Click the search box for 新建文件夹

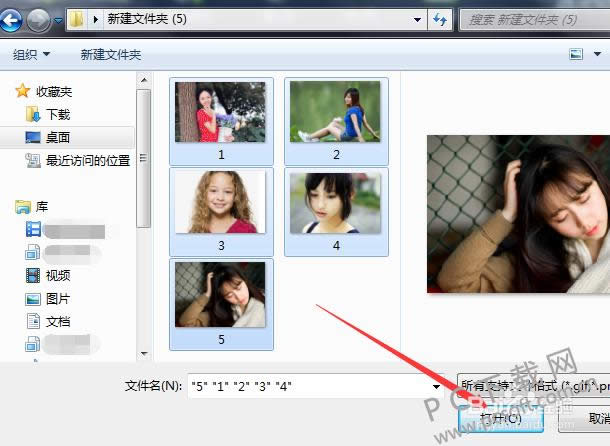[x=530, y=19]
